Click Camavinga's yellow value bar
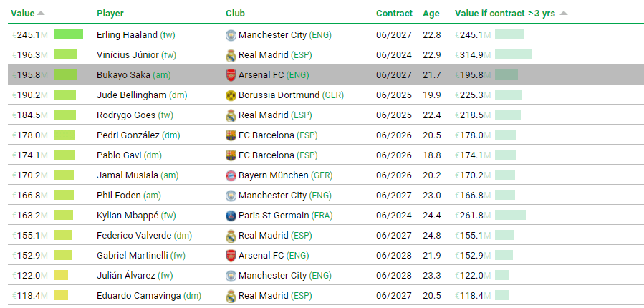644x308 pixels. point(61,295)
